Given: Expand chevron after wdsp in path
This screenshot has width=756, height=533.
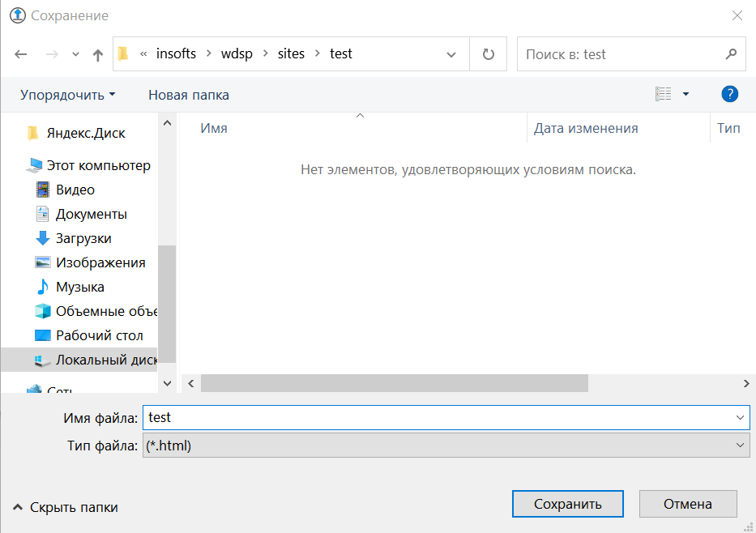Looking at the screenshot, I should point(265,53).
